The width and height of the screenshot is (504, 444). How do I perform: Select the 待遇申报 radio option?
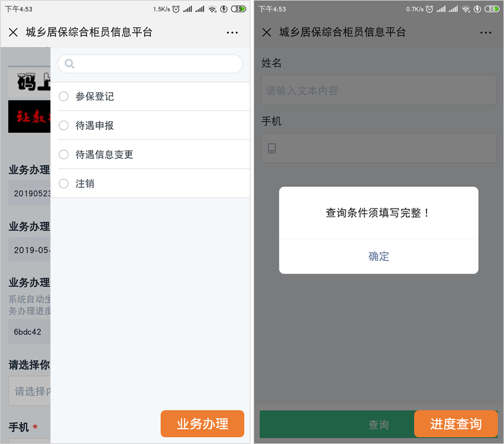point(63,125)
